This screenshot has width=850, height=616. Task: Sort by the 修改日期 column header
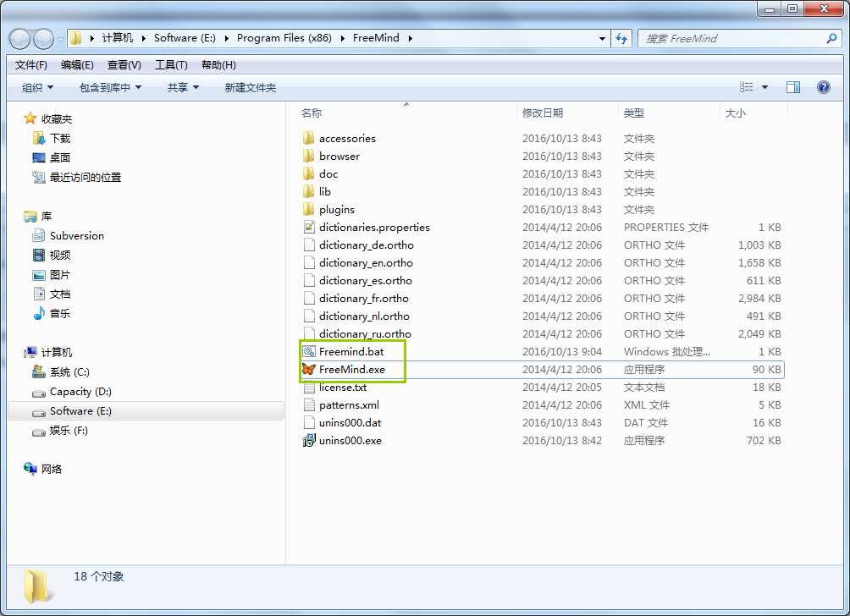point(567,113)
